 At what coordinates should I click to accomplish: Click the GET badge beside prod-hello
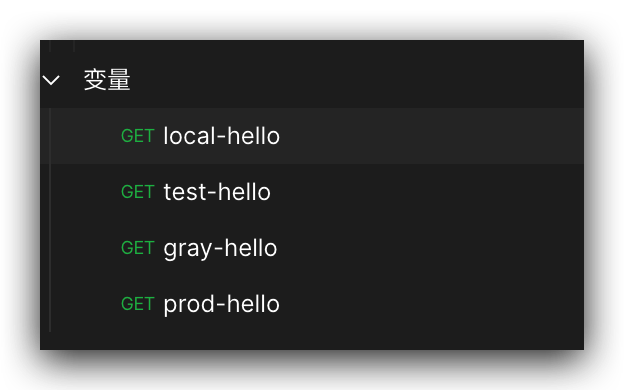pos(138,304)
